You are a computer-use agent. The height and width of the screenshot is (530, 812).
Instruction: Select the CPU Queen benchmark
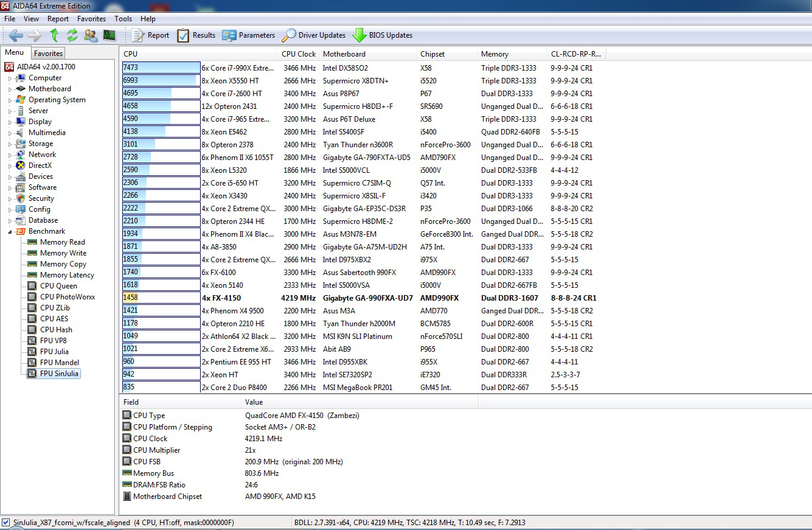pyautogui.click(x=58, y=286)
